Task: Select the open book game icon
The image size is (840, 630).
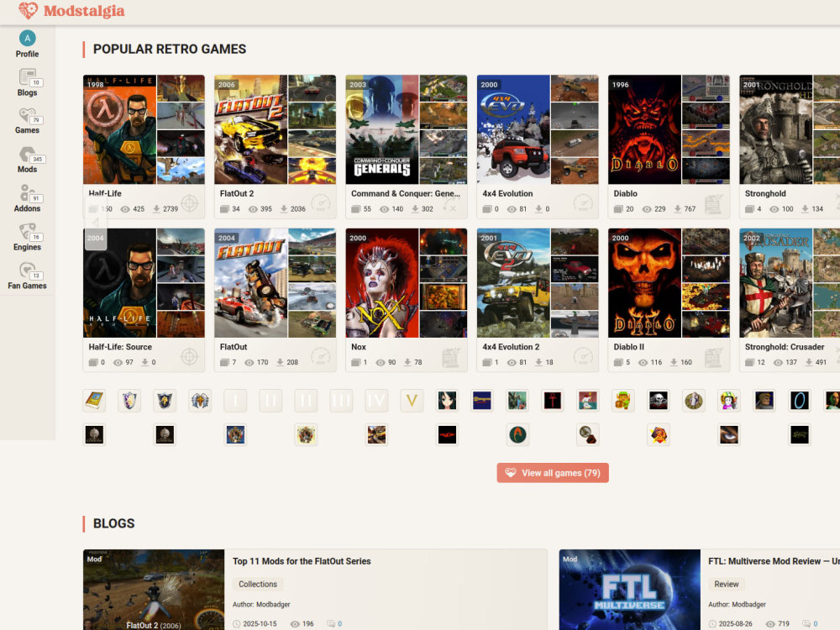Action: pos(94,400)
